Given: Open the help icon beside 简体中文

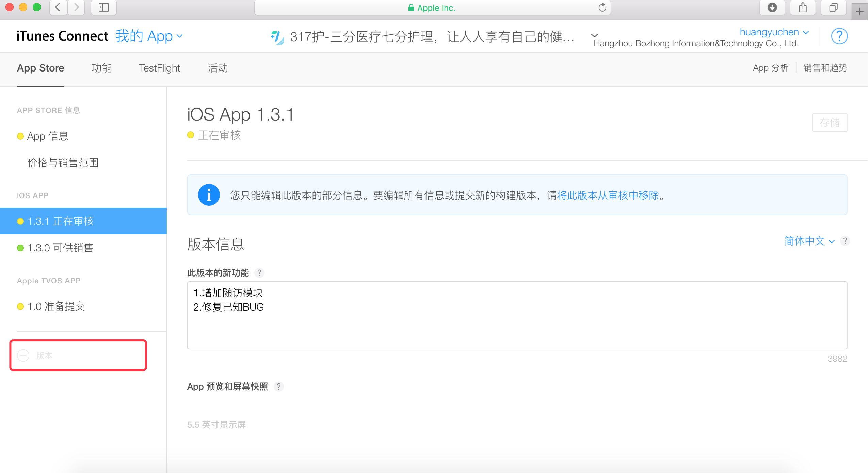Looking at the screenshot, I should 845,241.
